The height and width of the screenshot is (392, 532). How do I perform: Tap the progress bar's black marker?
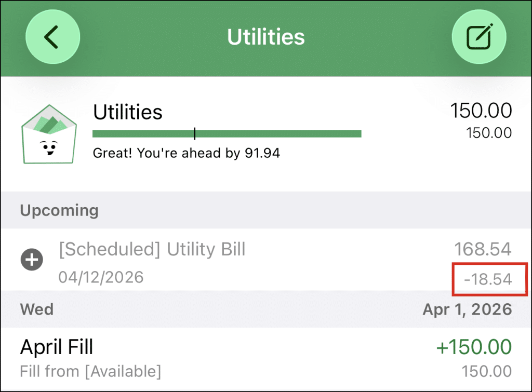194,134
